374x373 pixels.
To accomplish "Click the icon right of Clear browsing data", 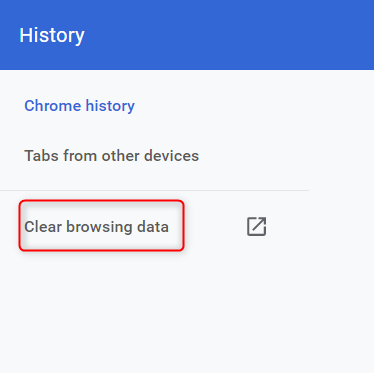I will (256, 227).
